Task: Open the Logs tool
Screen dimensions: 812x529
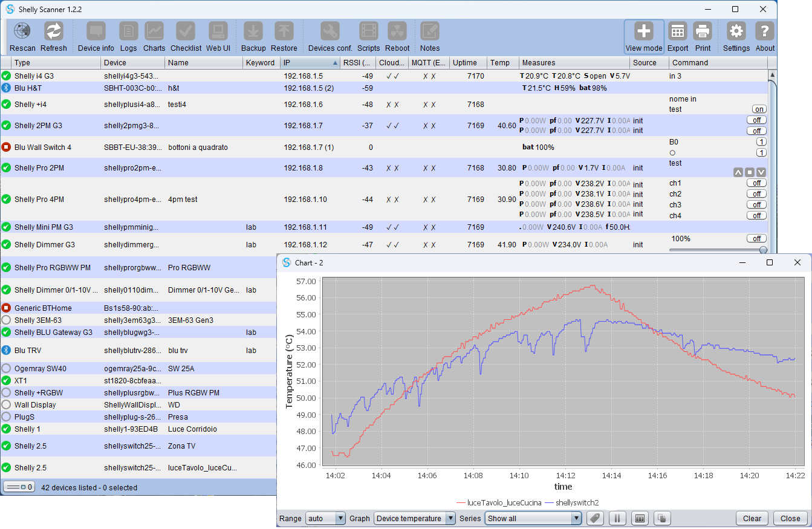Action: pyautogui.click(x=128, y=37)
